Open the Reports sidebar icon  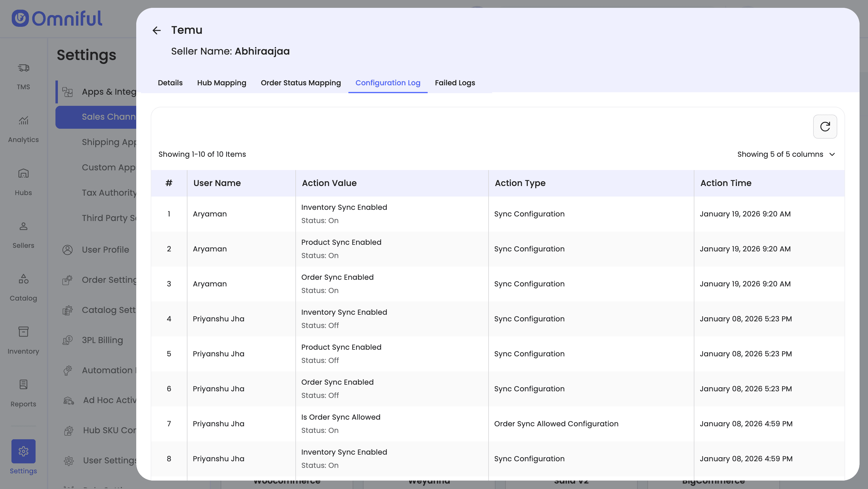pyautogui.click(x=23, y=385)
